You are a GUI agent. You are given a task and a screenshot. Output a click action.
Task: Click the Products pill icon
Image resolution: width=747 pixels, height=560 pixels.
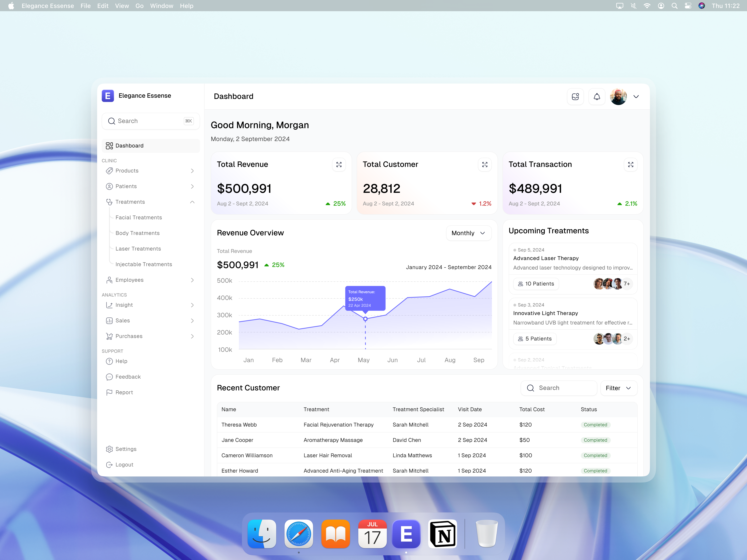click(x=109, y=171)
